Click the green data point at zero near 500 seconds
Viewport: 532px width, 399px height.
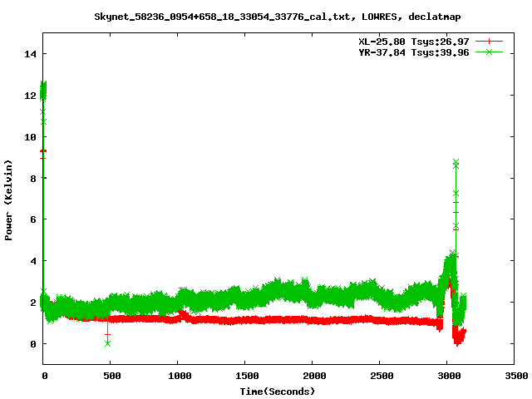pos(107,343)
